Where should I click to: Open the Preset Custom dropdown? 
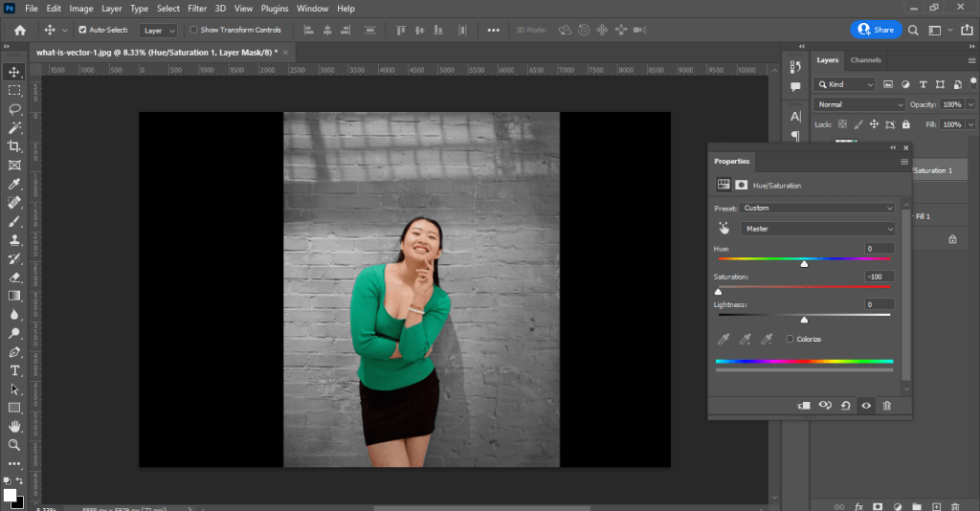[817, 208]
